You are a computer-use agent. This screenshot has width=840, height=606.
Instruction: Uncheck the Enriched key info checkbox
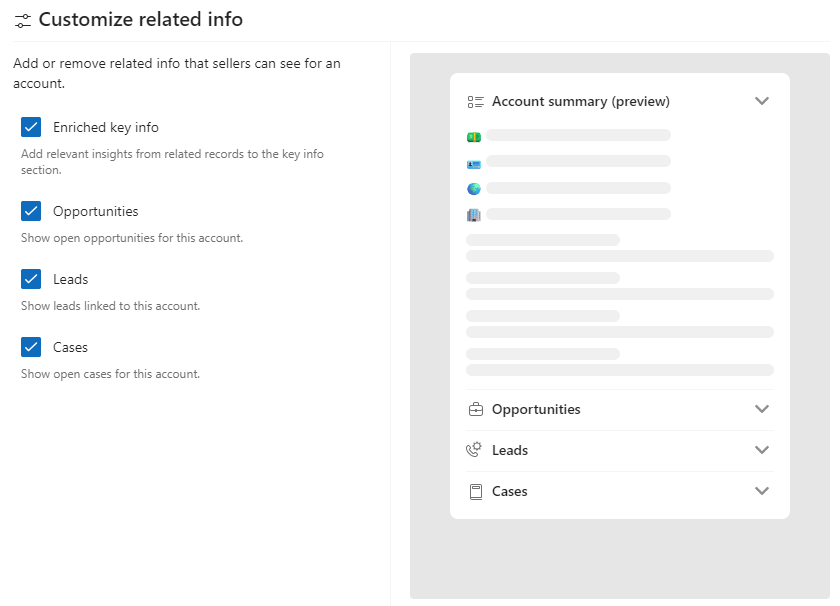coord(31,127)
